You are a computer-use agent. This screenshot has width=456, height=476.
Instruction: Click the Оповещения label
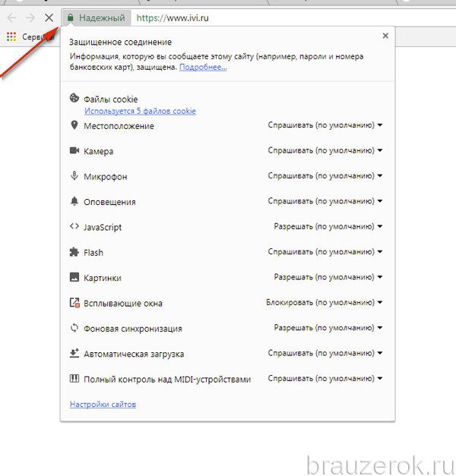(x=109, y=202)
